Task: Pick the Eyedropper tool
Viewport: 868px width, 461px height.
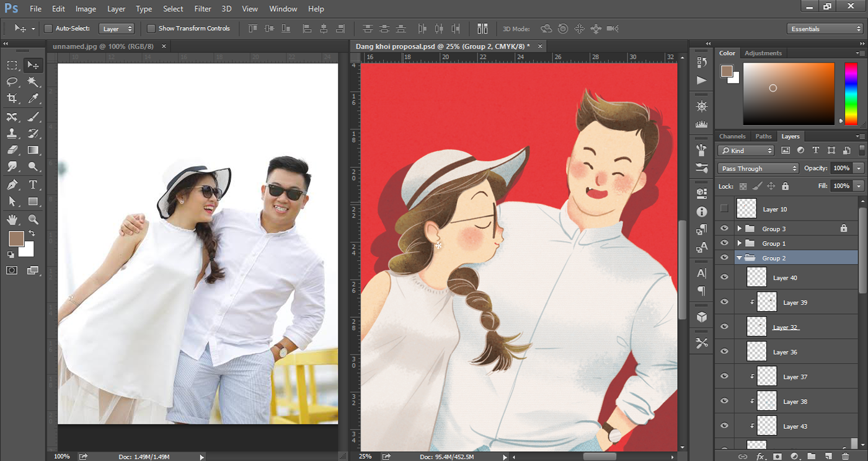Action: tap(33, 99)
